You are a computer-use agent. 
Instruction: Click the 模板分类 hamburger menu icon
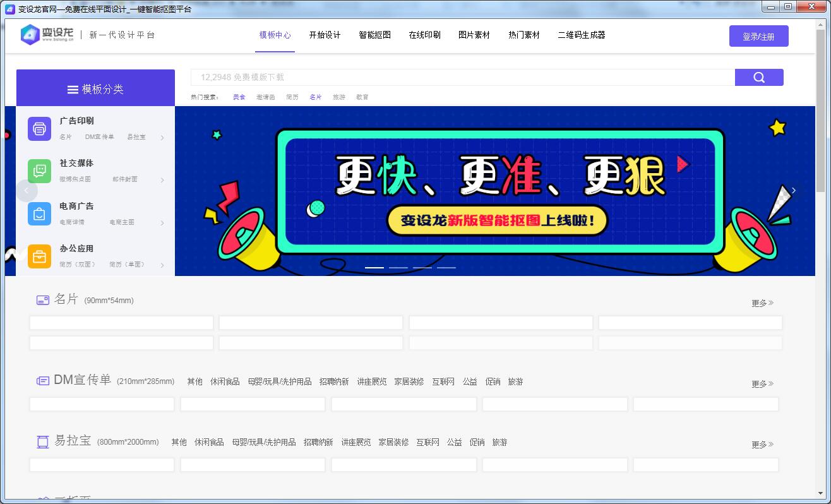coord(72,89)
